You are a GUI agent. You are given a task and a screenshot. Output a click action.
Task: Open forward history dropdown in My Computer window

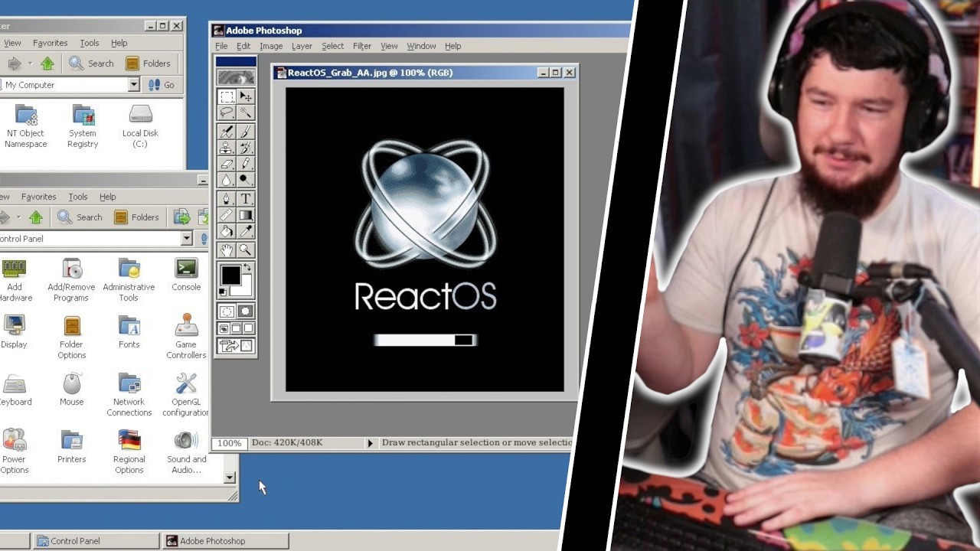pyautogui.click(x=30, y=64)
